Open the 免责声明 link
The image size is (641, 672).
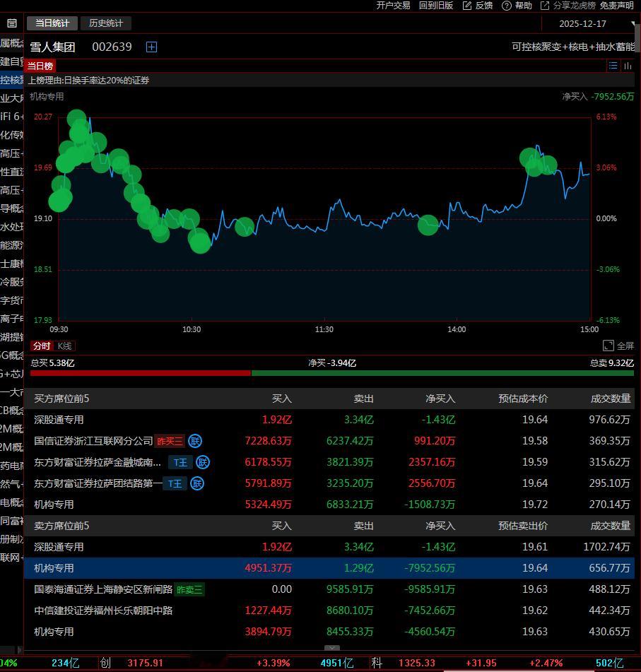pos(616,6)
